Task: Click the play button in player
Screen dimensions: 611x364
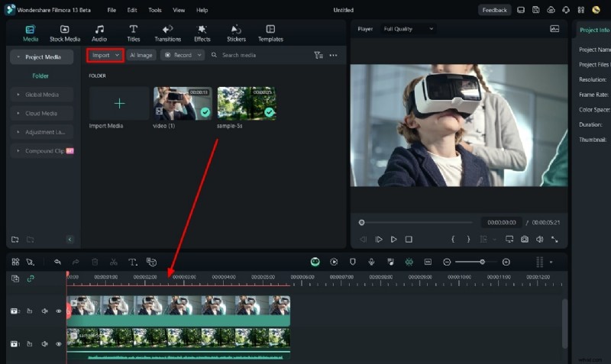Action: point(393,240)
